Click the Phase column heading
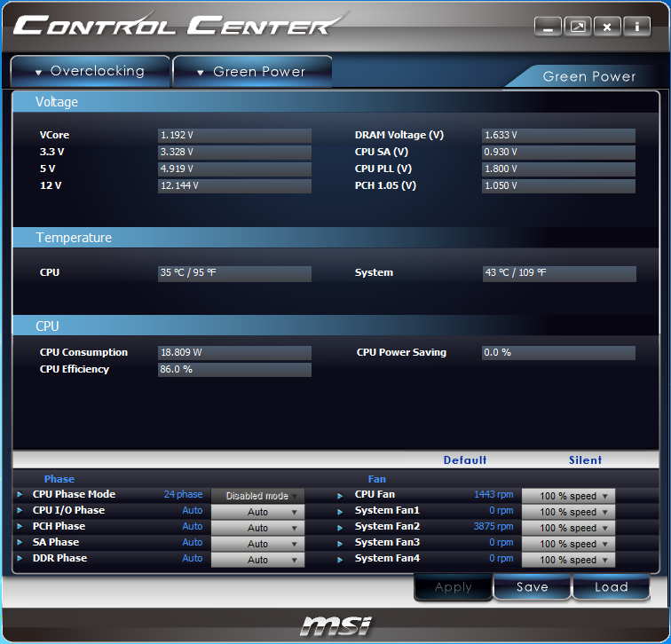 pos(59,479)
